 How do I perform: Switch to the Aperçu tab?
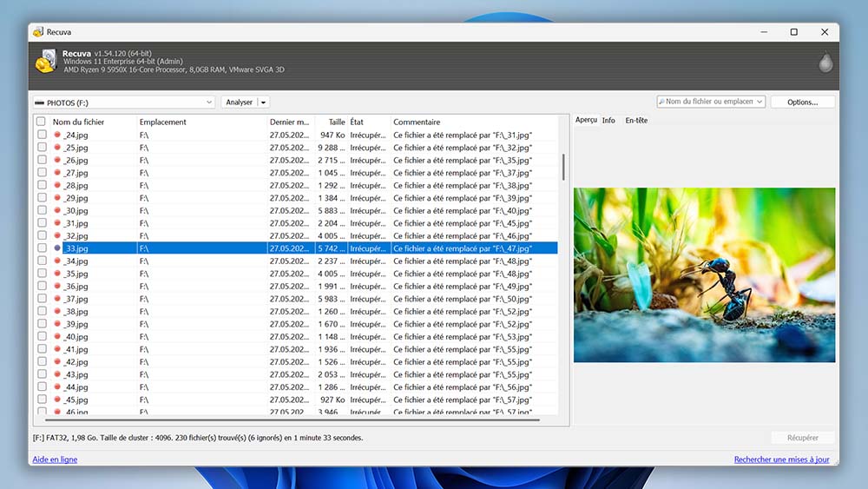pos(586,120)
